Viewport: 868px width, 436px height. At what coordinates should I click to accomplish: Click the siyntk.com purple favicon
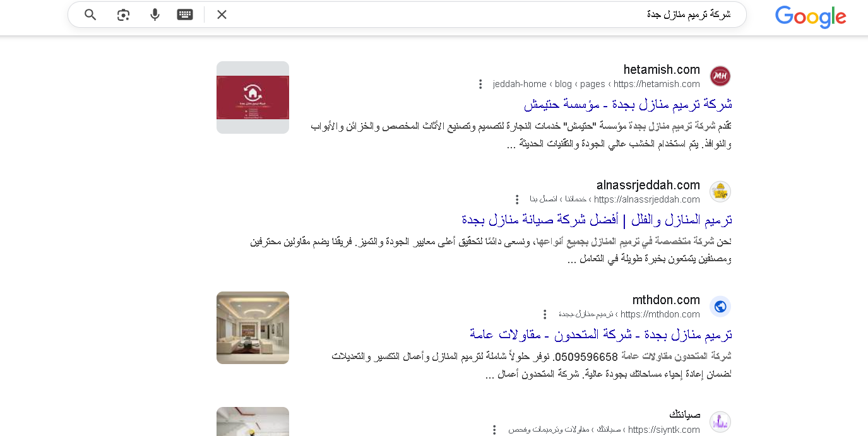720,421
